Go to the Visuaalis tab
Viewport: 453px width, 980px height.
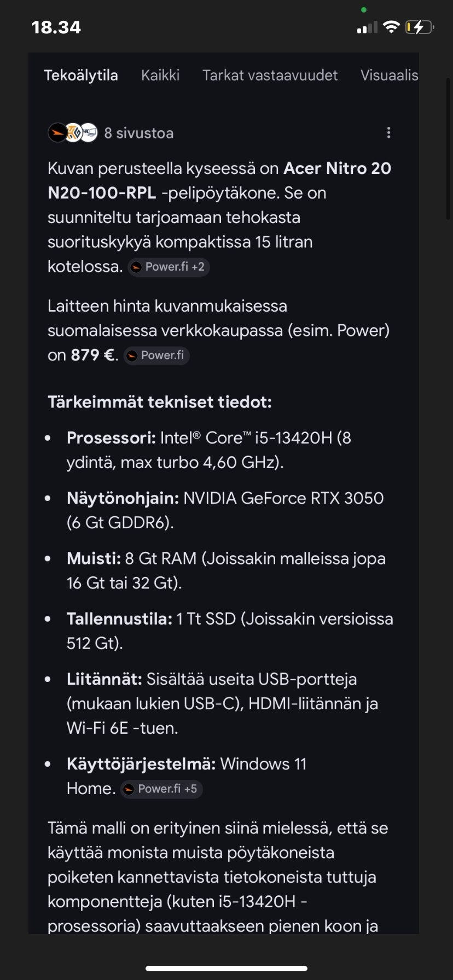[x=389, y=75]
